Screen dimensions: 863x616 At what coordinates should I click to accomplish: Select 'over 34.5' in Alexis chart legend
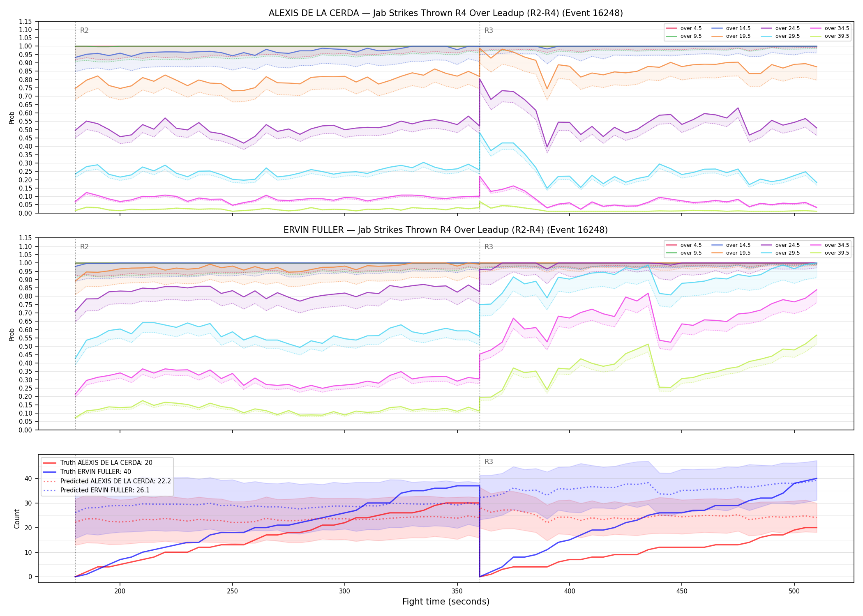[830, 28]
